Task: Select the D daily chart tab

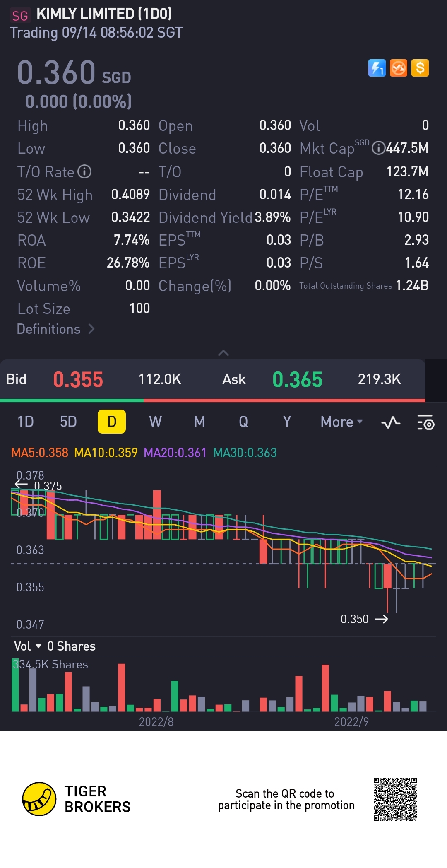Action: pyautogui.click(x=112, y=422)
